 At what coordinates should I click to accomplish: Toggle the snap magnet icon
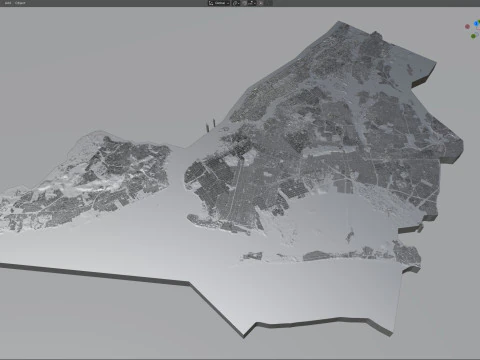point(244,3)
